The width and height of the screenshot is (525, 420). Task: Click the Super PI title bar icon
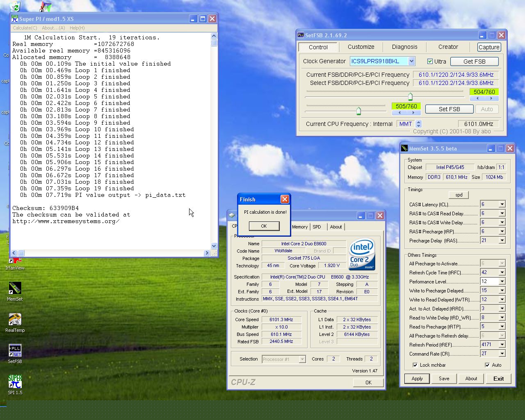pyautogui.click(x=15, y=19)
